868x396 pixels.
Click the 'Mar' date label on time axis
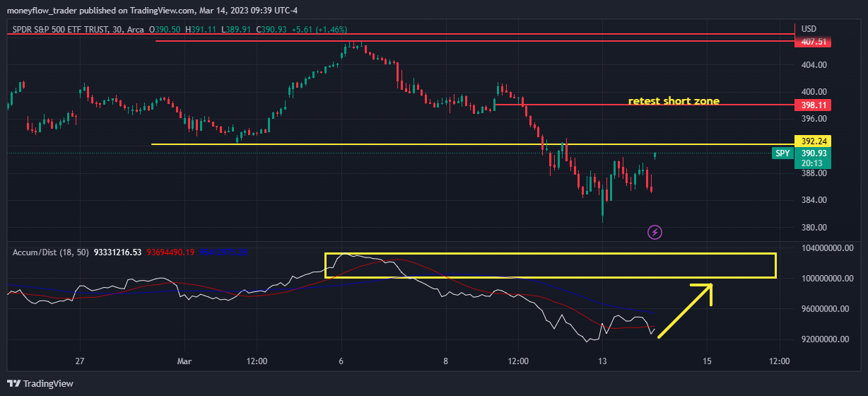(185, 361)
